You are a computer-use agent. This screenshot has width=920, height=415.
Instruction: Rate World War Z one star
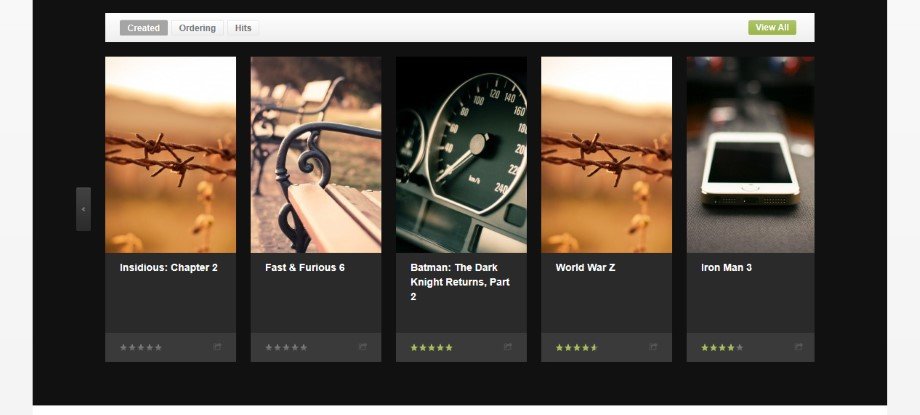click(559, 347)
